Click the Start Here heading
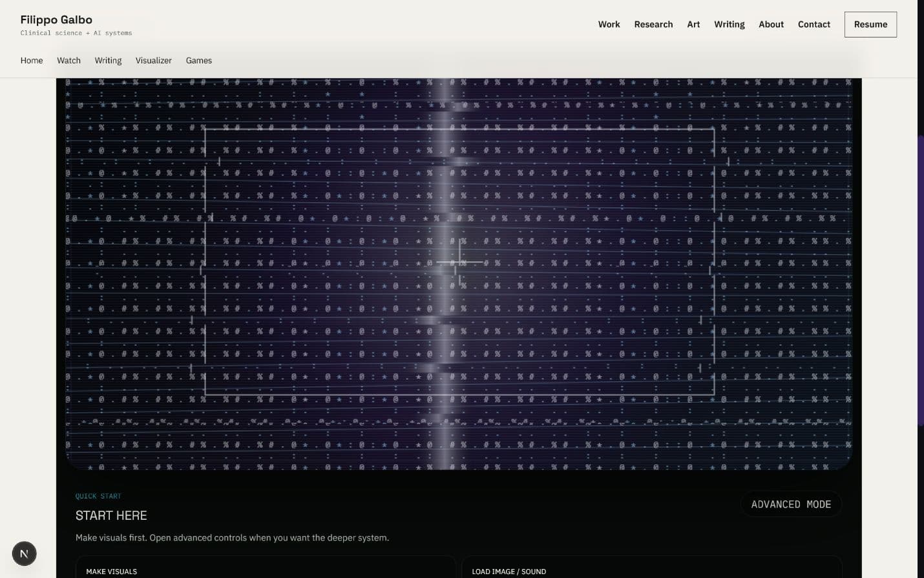The width and height of the screenshot is (924, 578). pyautogui.click(x=111, y=515)
